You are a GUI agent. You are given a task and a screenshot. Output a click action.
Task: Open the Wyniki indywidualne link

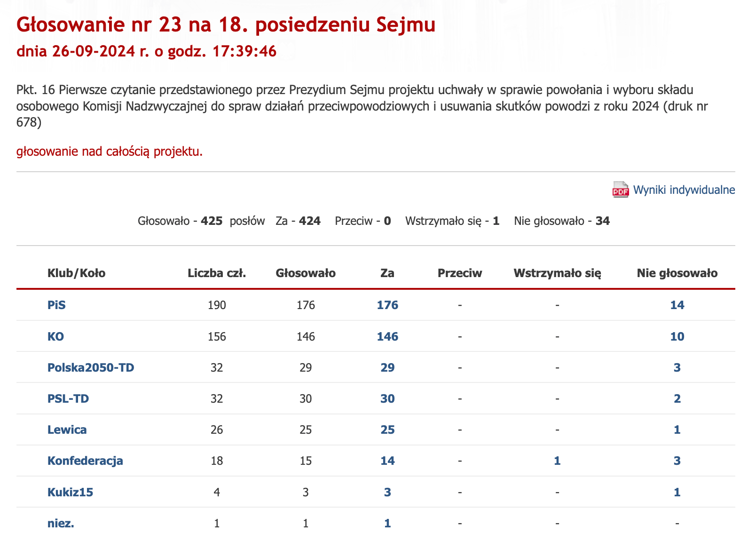(x=684, y=190)
